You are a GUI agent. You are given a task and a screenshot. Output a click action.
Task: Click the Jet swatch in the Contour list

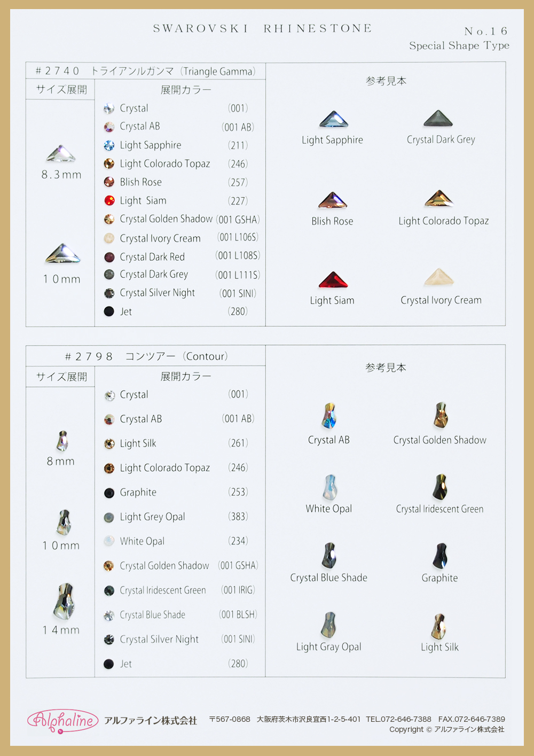109,664
